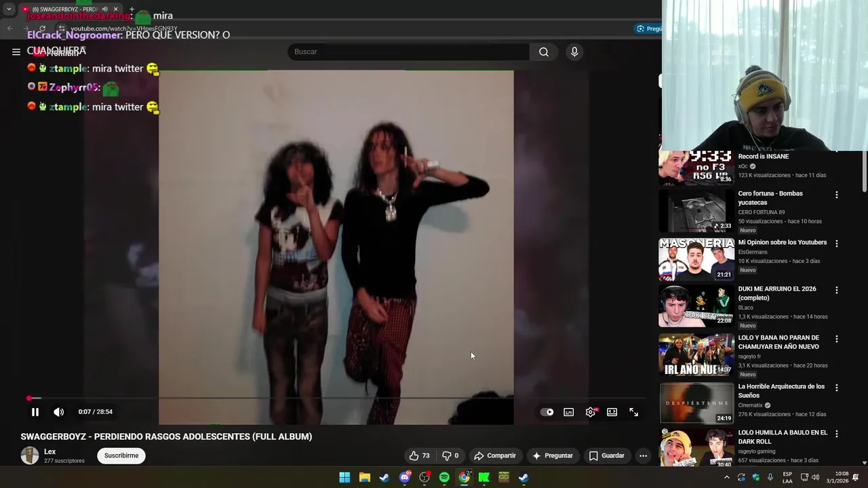Open options for Cero fortuna video
The height and width of the screenshot is (488, 868).
pyautogui.click(x=837, y=195)
